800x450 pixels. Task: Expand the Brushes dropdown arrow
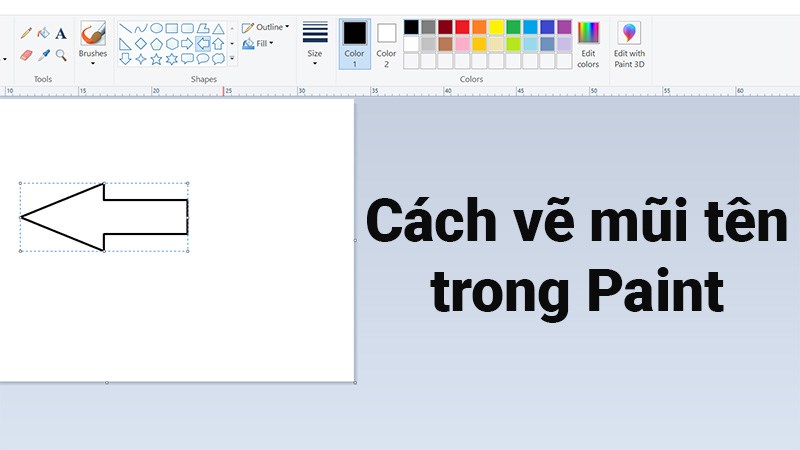[x=93, y=64]
